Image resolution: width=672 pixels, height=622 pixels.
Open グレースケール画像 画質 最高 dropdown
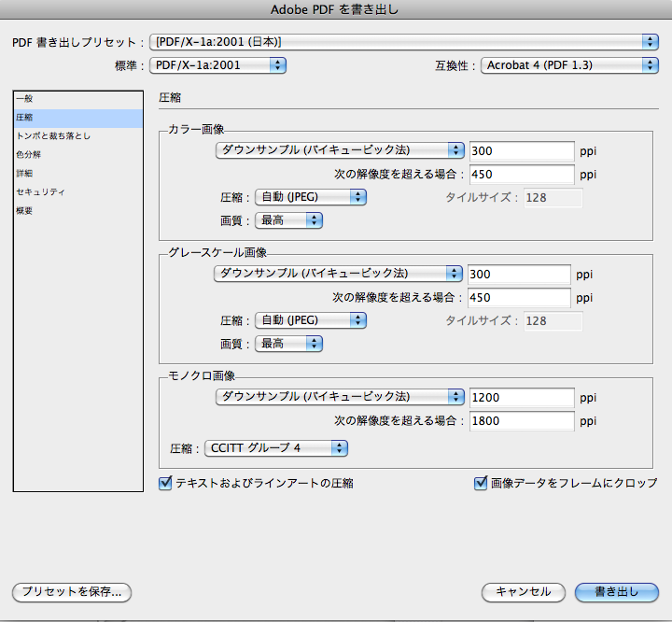tap(288, 344)
